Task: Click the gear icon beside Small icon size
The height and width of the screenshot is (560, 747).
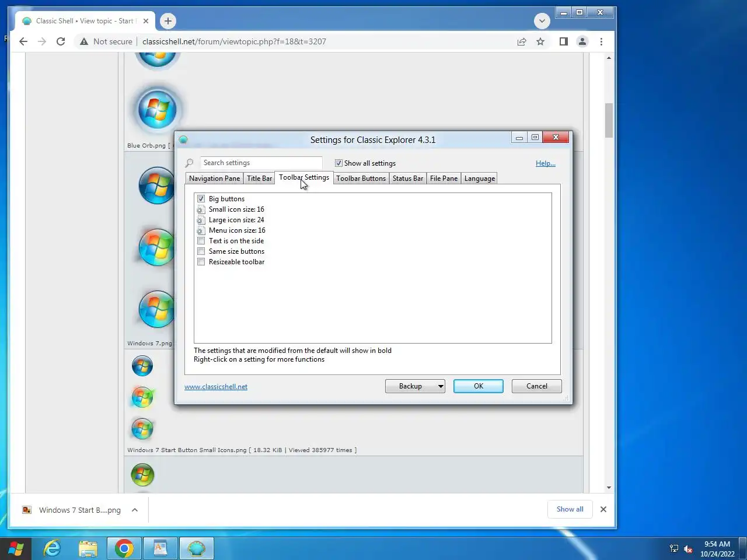Action: coord(200,209)
